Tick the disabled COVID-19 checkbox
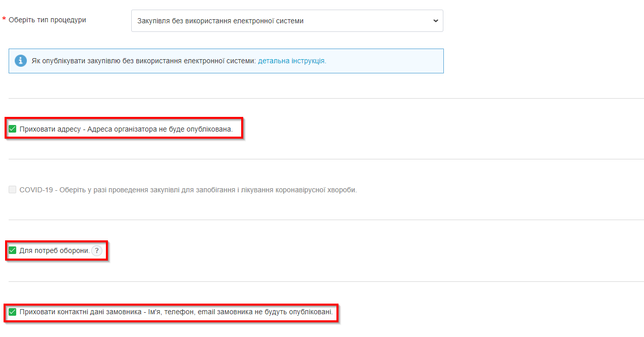This screenshot has width=644, height=337. [x=13, y=190]
